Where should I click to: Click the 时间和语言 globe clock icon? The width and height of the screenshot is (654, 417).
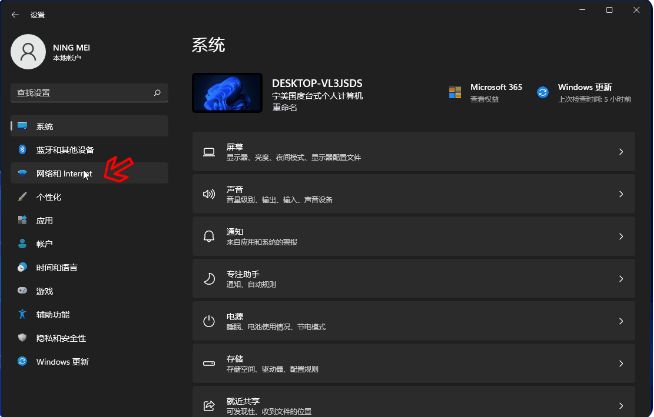(x=22, y=267)
